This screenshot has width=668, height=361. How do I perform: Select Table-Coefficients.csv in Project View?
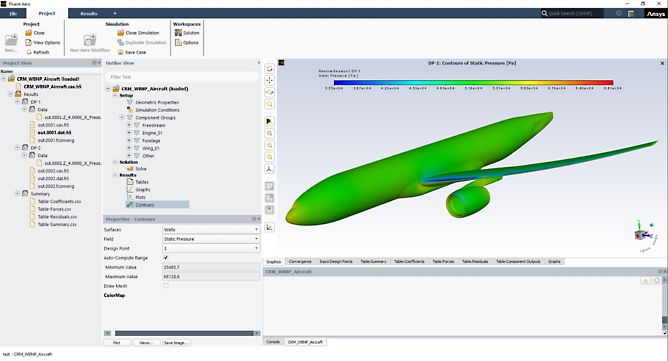coord(59,202)
